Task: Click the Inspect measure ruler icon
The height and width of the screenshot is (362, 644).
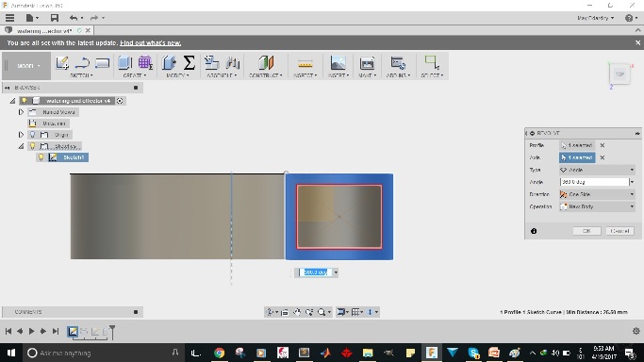Action: click(305, 63)
